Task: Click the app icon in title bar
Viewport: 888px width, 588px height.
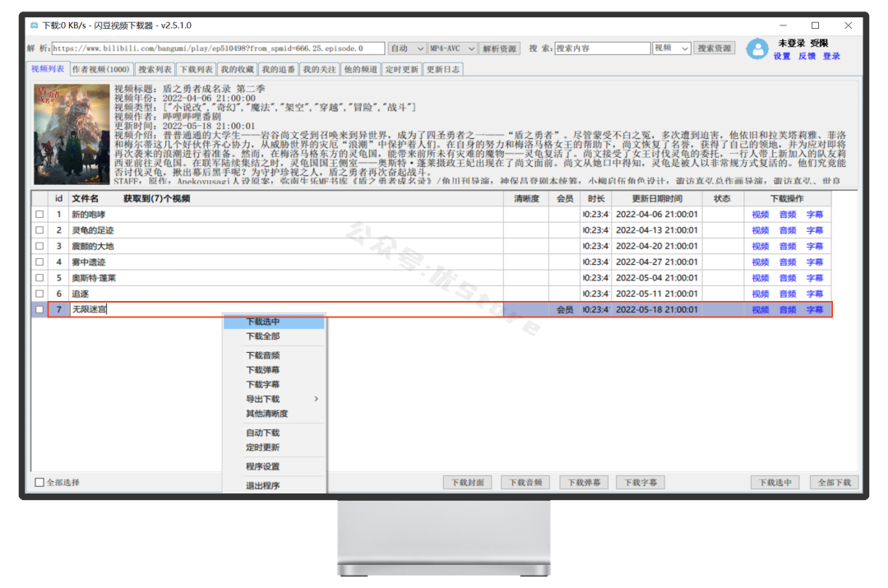Action: click(35, 25)
